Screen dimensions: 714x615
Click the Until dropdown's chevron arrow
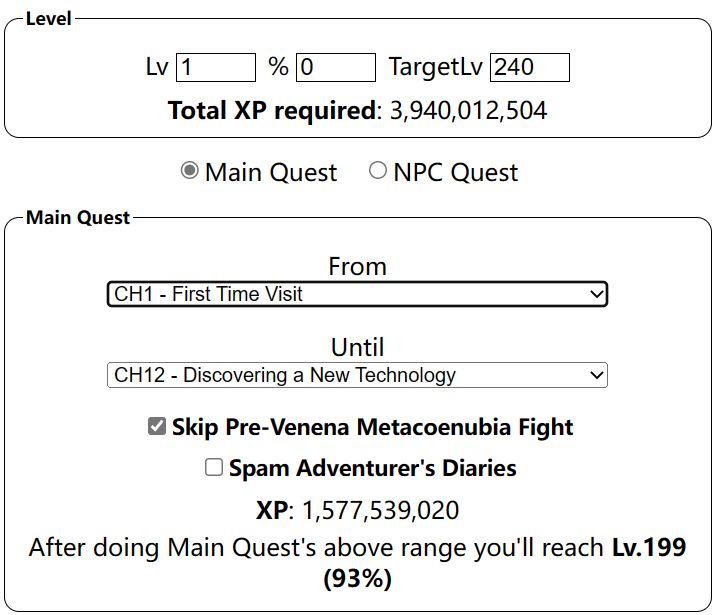click(597, 375)
